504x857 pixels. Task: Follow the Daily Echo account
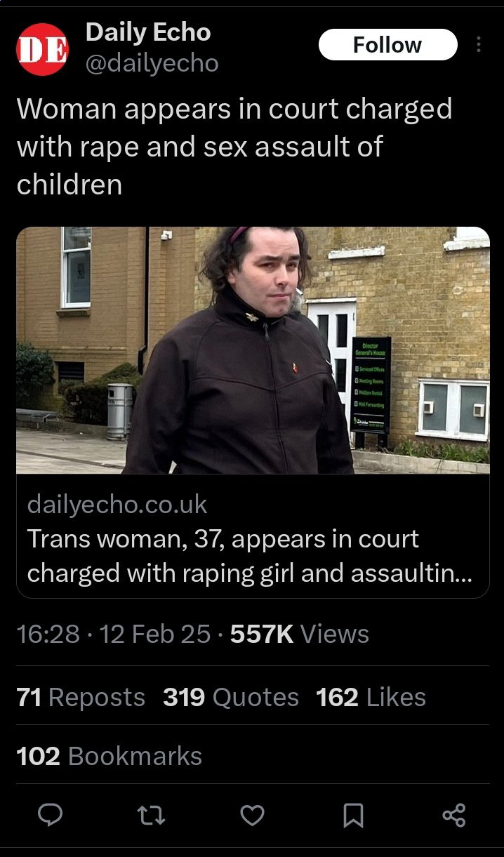[x=387, y=45]
